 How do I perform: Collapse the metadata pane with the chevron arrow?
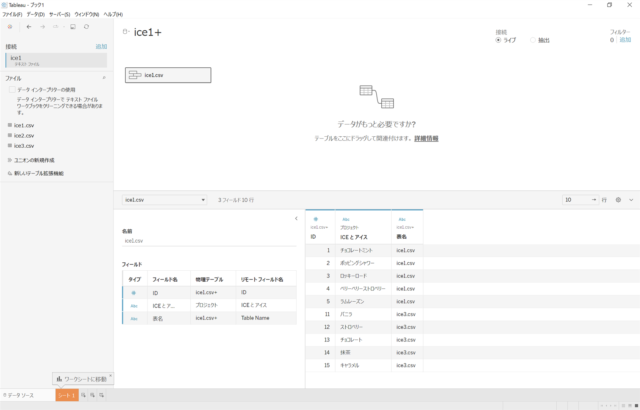[x=296, y=218]
